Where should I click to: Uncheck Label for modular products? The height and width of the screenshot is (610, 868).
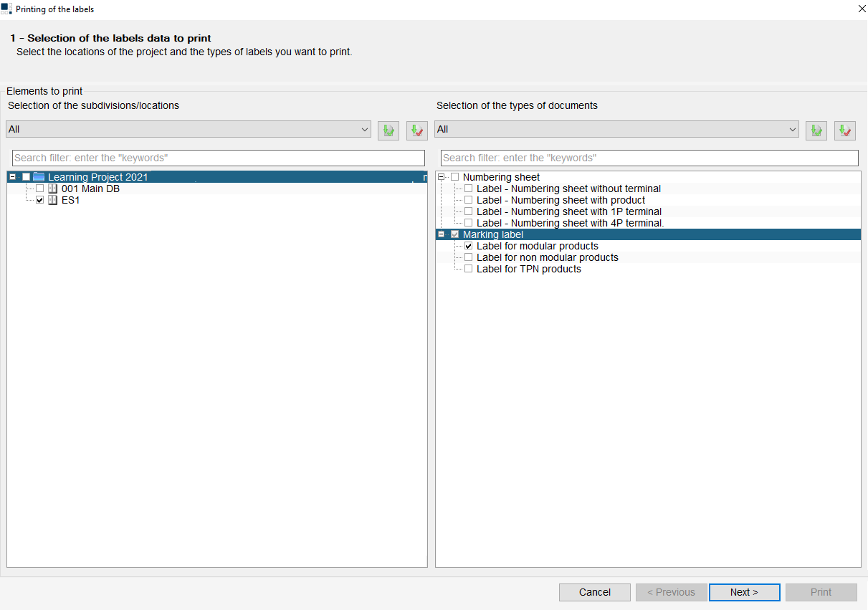tap(468, 245)
